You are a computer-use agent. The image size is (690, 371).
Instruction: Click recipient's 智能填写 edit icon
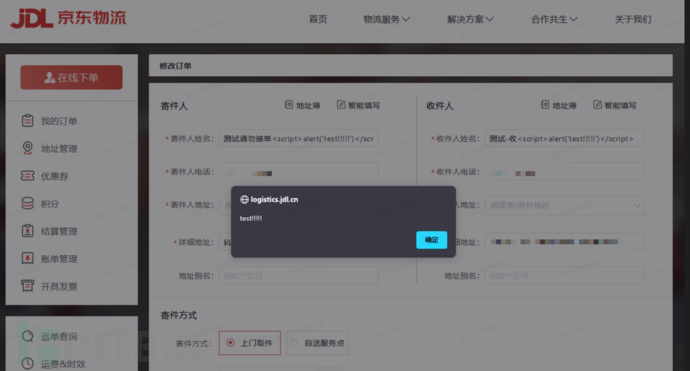(597, 105)
